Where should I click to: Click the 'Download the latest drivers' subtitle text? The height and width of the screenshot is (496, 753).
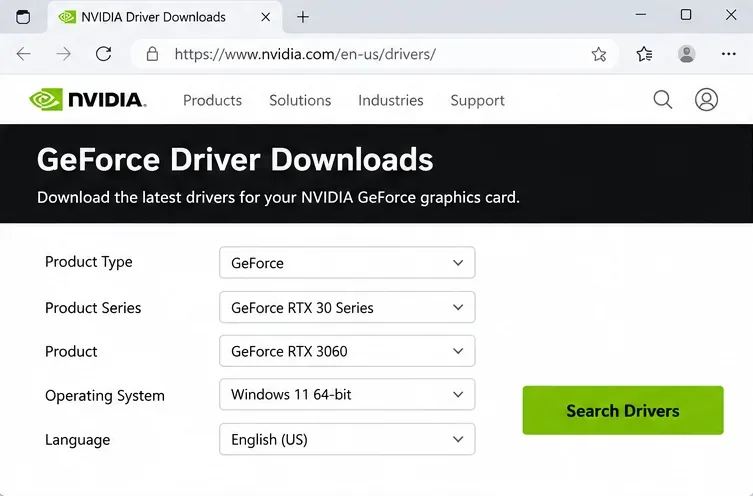(279, 197)
